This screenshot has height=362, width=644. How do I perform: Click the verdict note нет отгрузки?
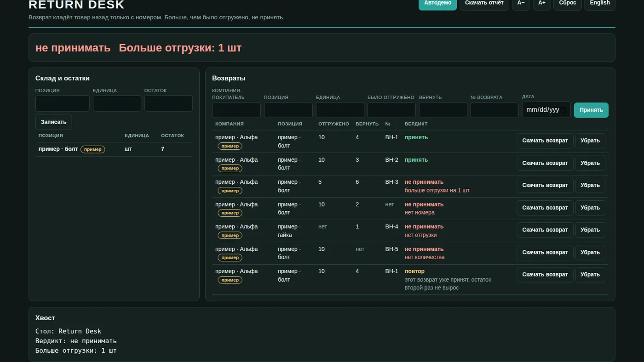click(421, 235)
